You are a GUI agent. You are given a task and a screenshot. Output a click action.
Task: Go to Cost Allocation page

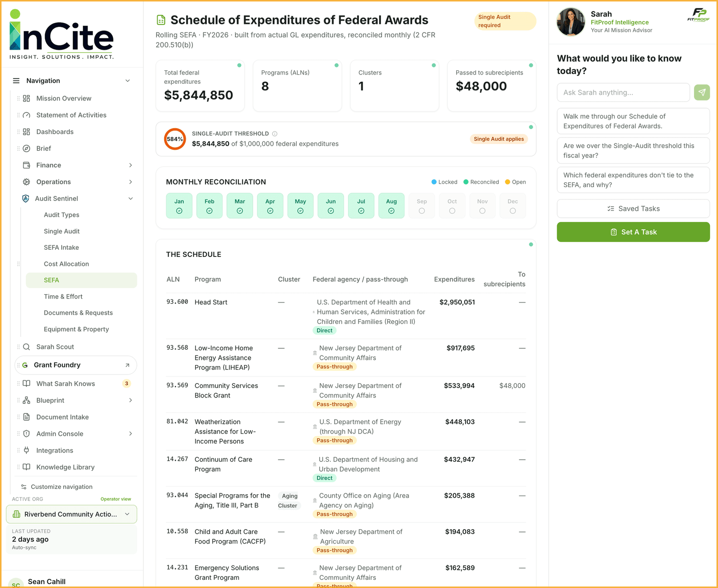pyautogui.click(x=67, y=264)
